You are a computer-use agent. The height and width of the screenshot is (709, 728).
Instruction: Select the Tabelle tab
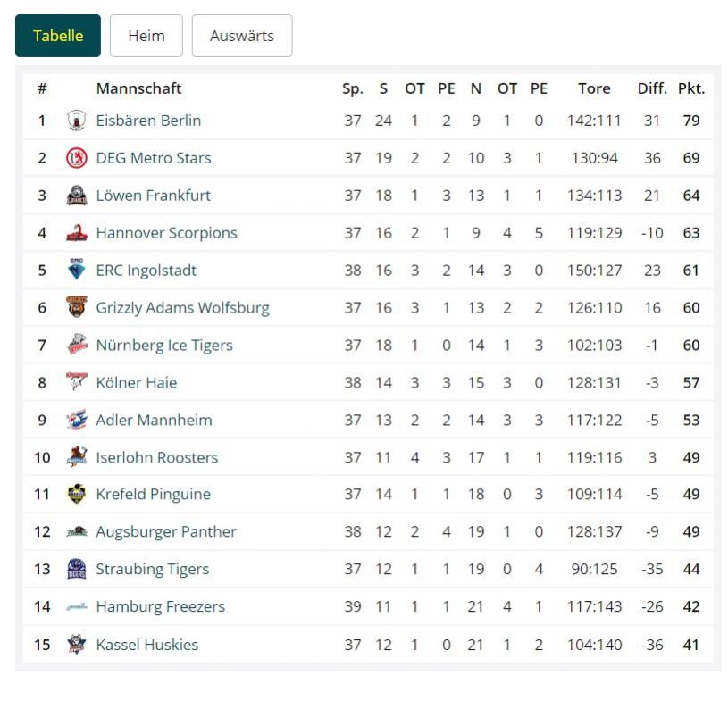[x=58, y=36]
